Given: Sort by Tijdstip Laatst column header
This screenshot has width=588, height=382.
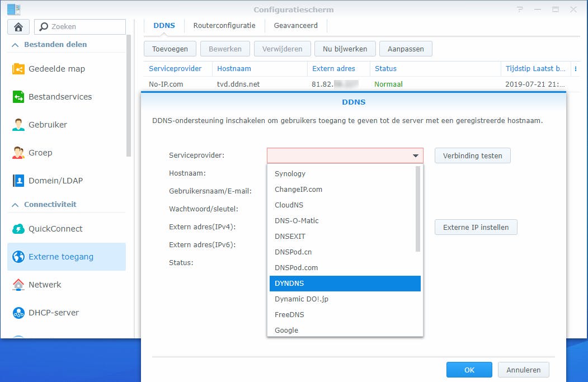Looking at the screenshot, I should click(535, 69).
